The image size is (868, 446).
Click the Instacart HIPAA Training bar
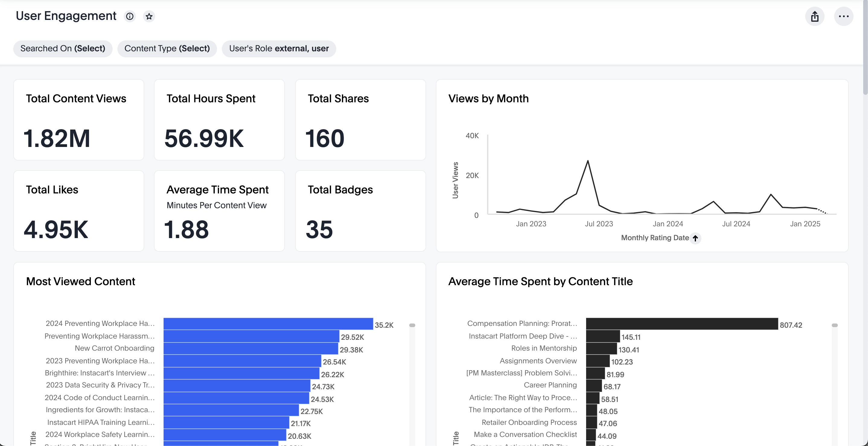point(226,422)
